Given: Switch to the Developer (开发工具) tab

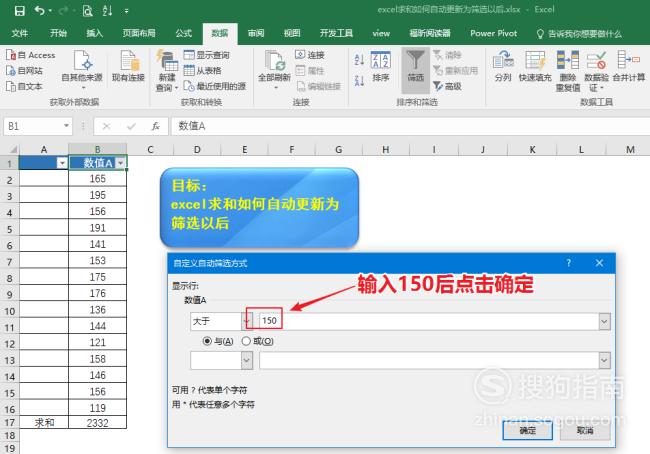Looking at the screenshot, I should point(336,33).
